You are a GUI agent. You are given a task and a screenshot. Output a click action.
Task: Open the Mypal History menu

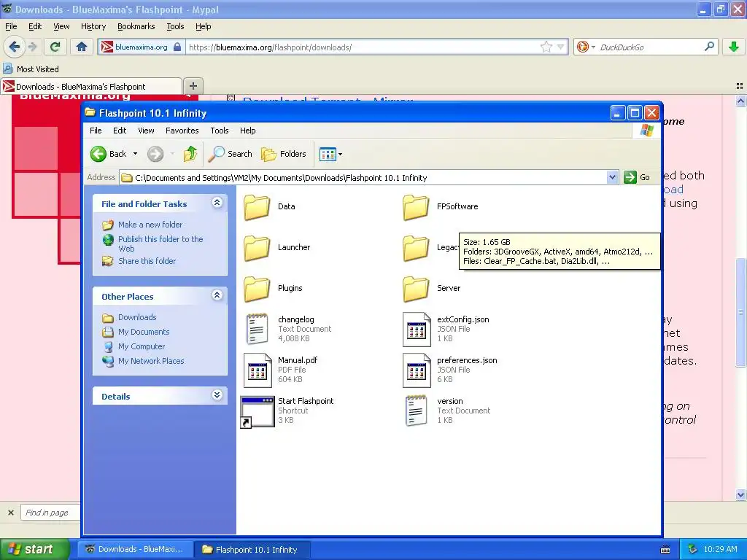(x=93, y=26)
